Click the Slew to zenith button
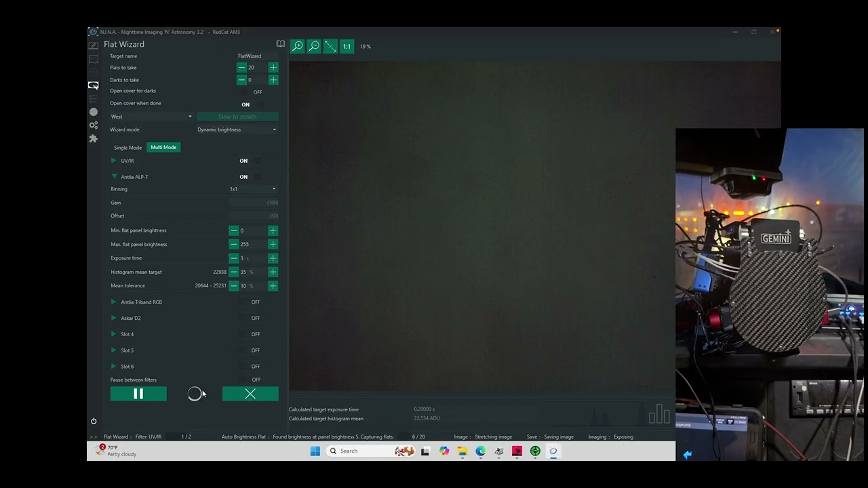The width and height of the screenshot is (868, 488). [x=237, y=117]
